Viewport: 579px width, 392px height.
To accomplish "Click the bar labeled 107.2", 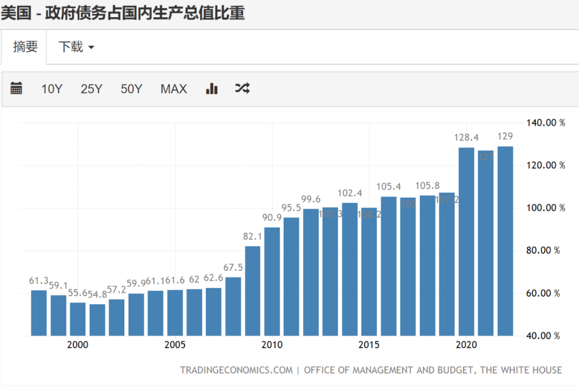I will pyautogui.click(x=447, y=264).
